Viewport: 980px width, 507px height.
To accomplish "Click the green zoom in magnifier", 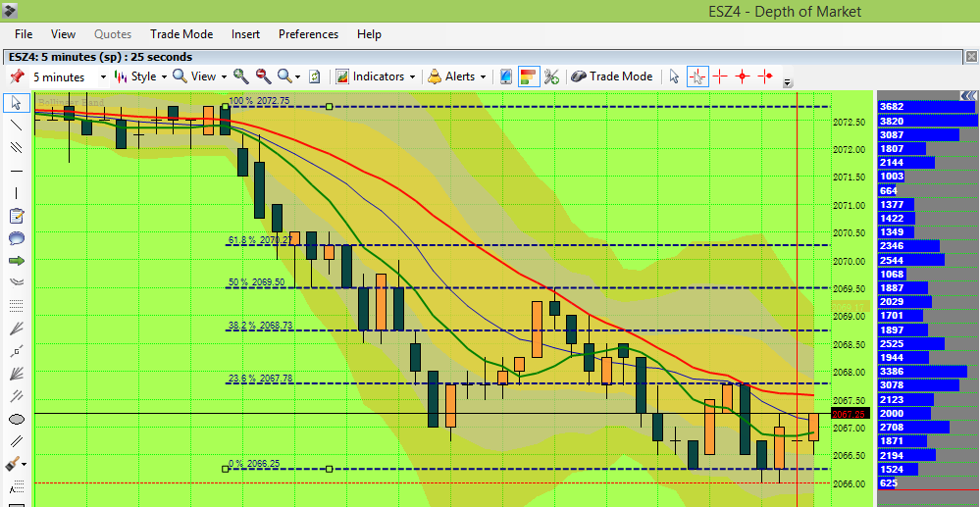I will 240,76.
